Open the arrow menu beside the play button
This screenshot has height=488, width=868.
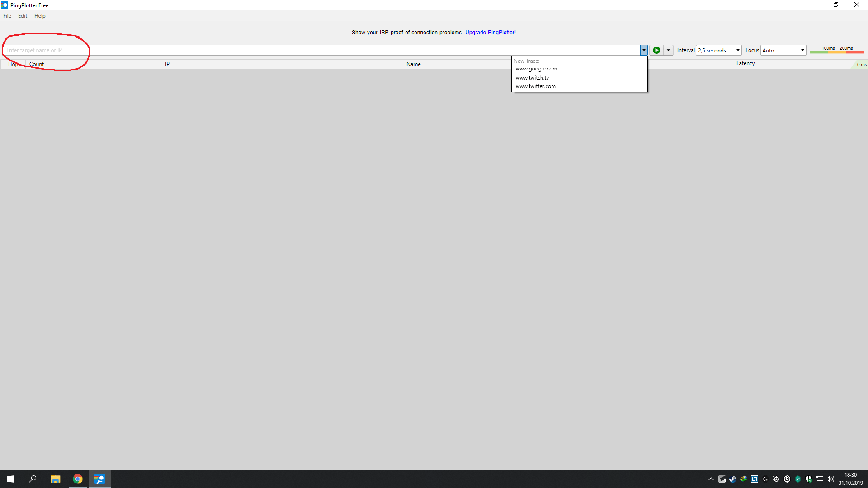coord(668,50)
